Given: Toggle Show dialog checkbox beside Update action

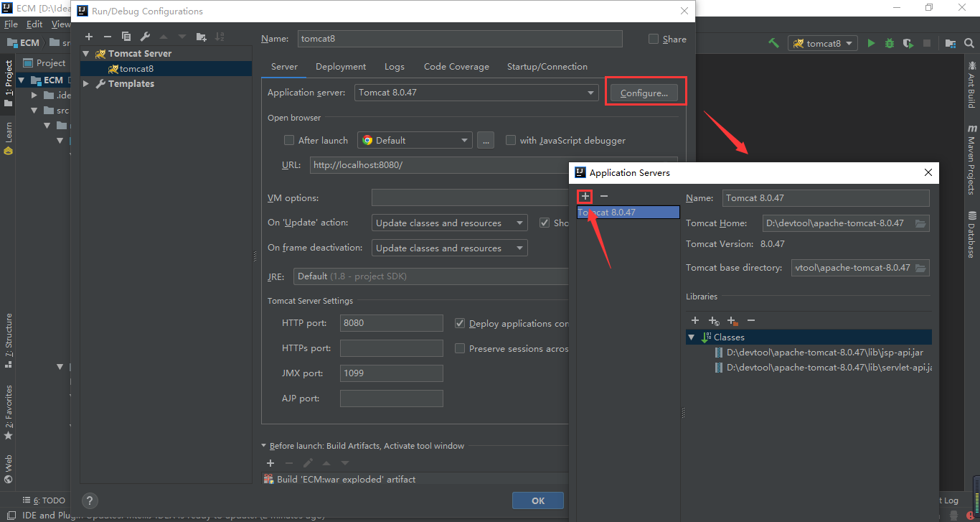Looking at the screenshot, I should tap(545, 223).
